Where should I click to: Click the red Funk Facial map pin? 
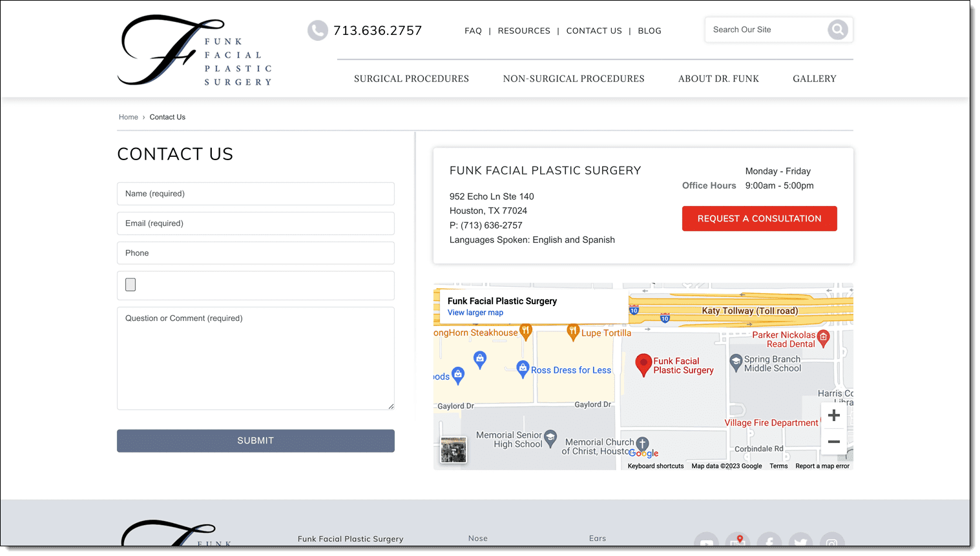point(643,364)
